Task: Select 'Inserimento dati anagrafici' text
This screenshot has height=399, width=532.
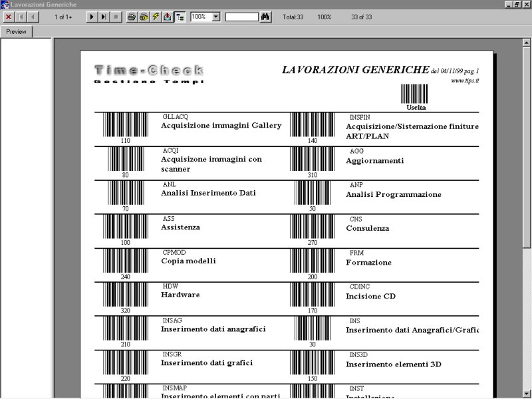Action: [213, 329]
